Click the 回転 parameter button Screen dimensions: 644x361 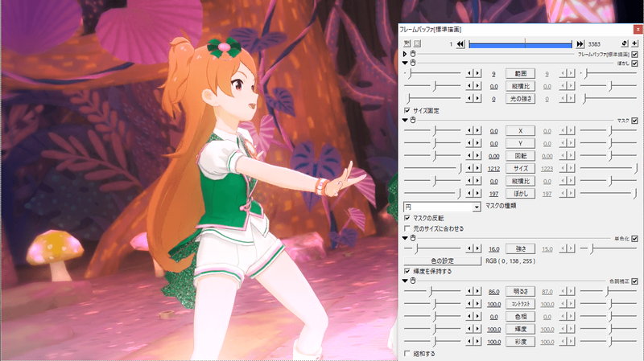[x=520, y=155]
